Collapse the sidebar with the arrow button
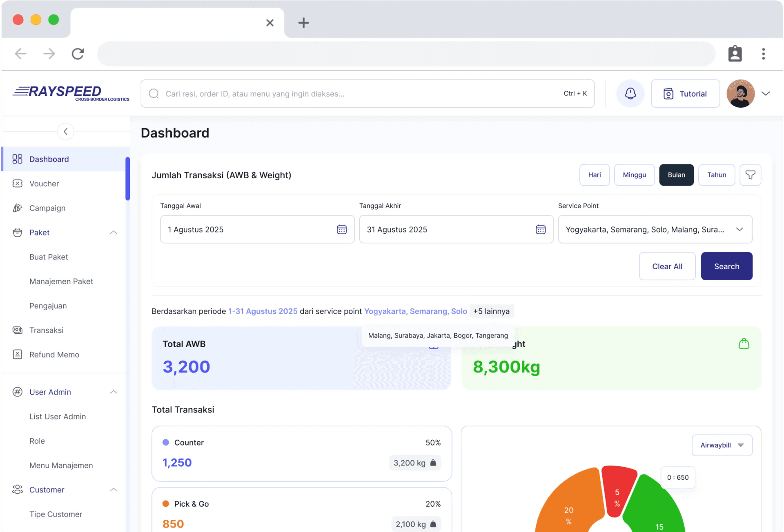 65,131
